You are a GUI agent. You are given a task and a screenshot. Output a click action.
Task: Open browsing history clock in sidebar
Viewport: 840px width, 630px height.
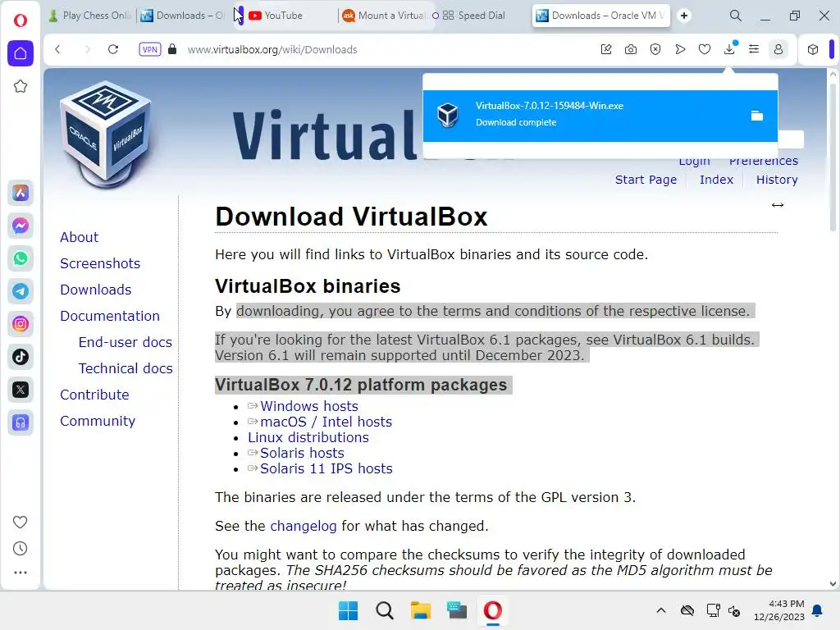click(20, 548)
